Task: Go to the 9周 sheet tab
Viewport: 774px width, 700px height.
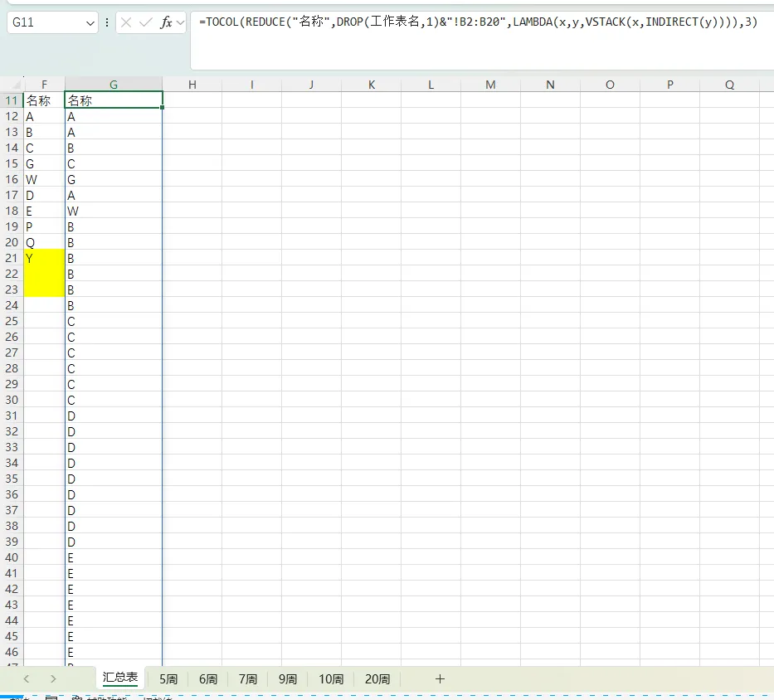Action: [288, 678]
